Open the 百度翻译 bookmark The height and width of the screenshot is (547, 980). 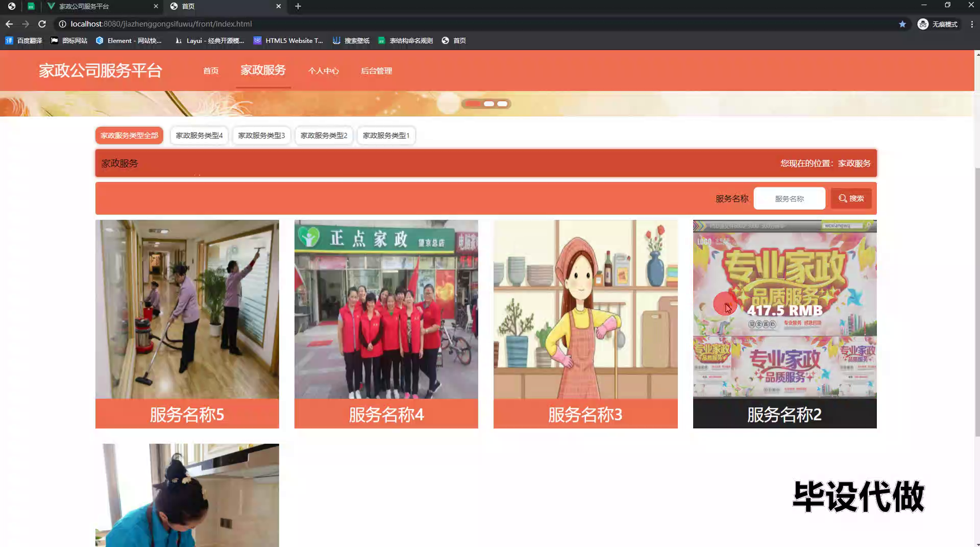[x=23, y=40]
